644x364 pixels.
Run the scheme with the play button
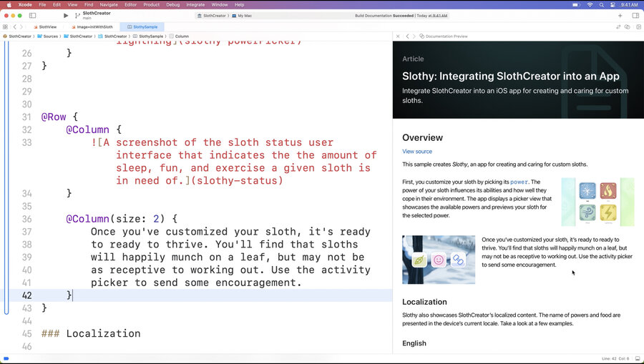pyautogui.click(x=66, y=16)
